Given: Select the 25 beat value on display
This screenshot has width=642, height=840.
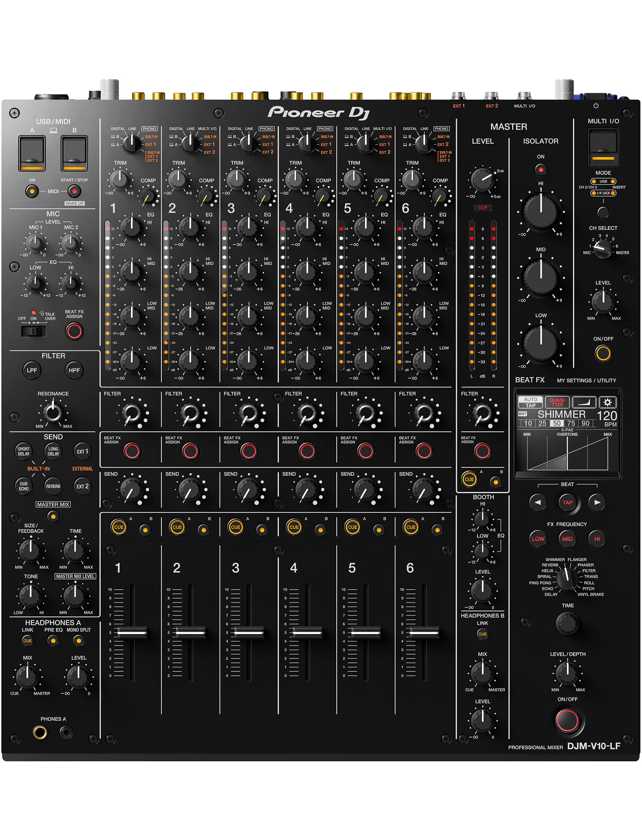Looking at the screenshot, I should tap(542, 423).
